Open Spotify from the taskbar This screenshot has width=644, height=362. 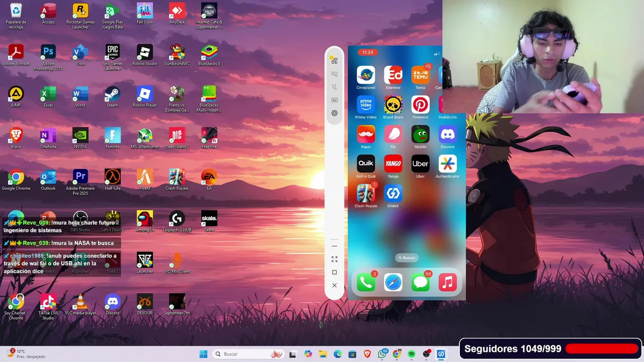click(412, 354)
